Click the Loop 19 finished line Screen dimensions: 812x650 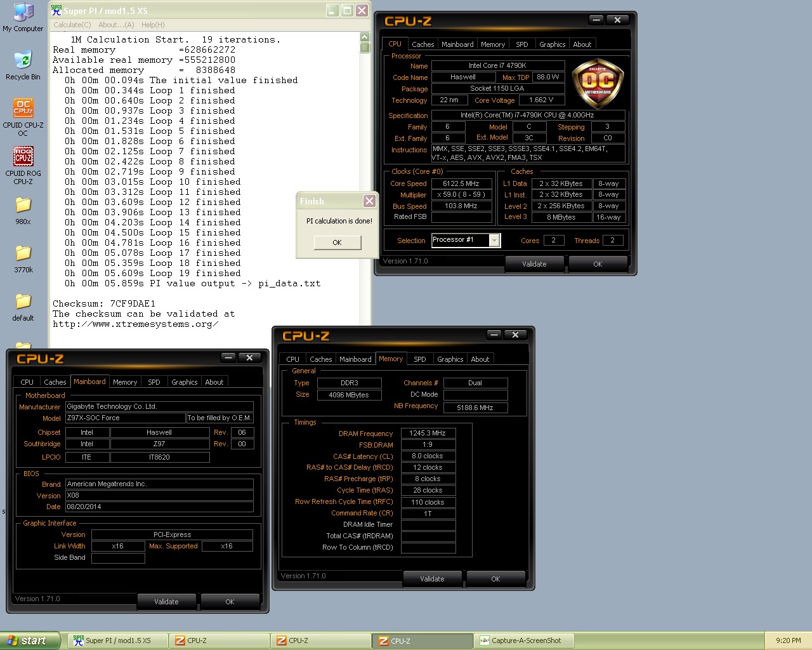152,274
